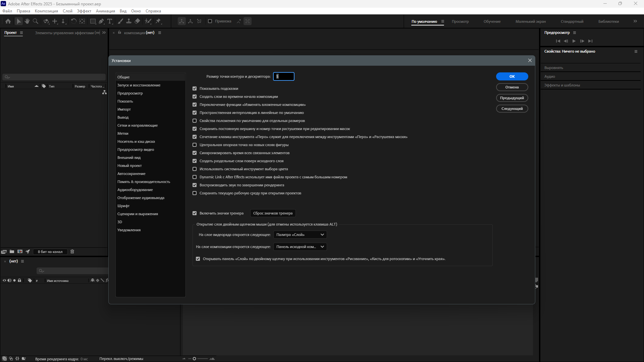Click the path point size input field
The height and width of the screenshot is (362, 644).
point(283,76)
